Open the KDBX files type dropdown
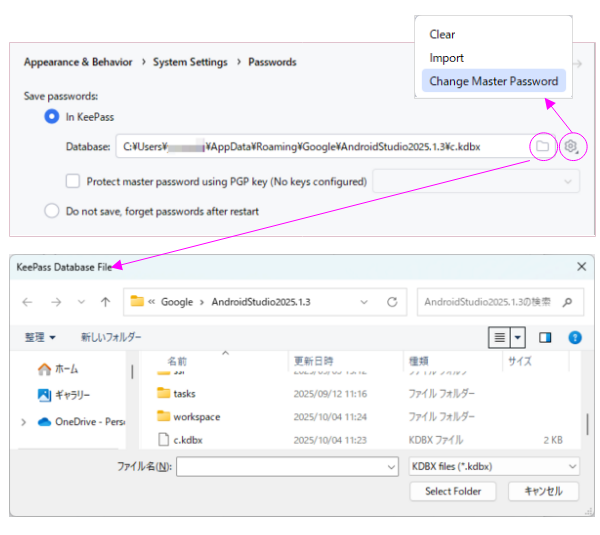The height and width of the screenshot is (535, 600). pos(495,466)
